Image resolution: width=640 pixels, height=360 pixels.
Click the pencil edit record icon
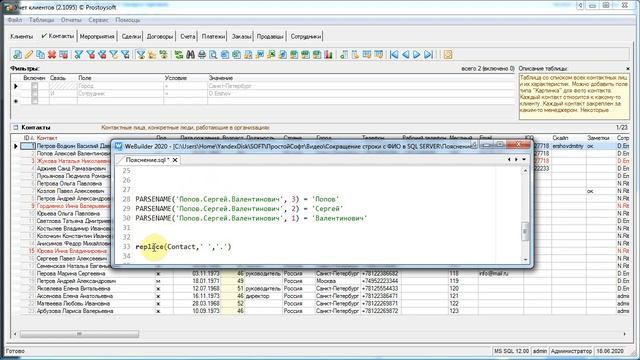point(29,54)
